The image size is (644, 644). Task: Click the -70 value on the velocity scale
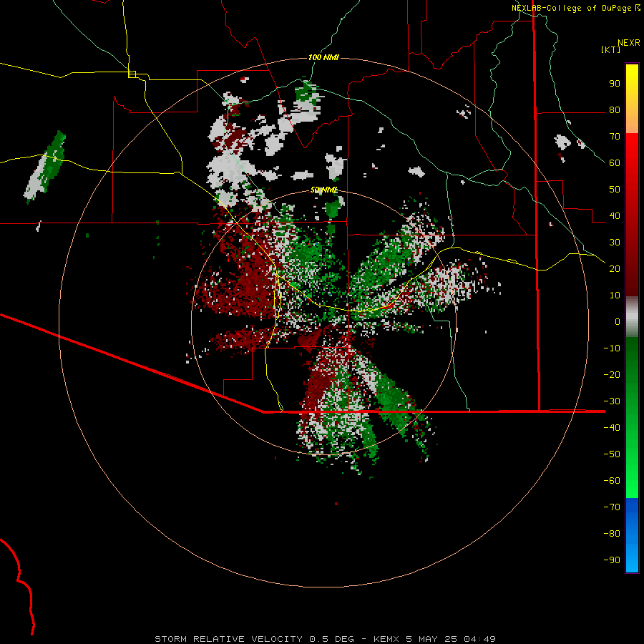tap(612, 507)
